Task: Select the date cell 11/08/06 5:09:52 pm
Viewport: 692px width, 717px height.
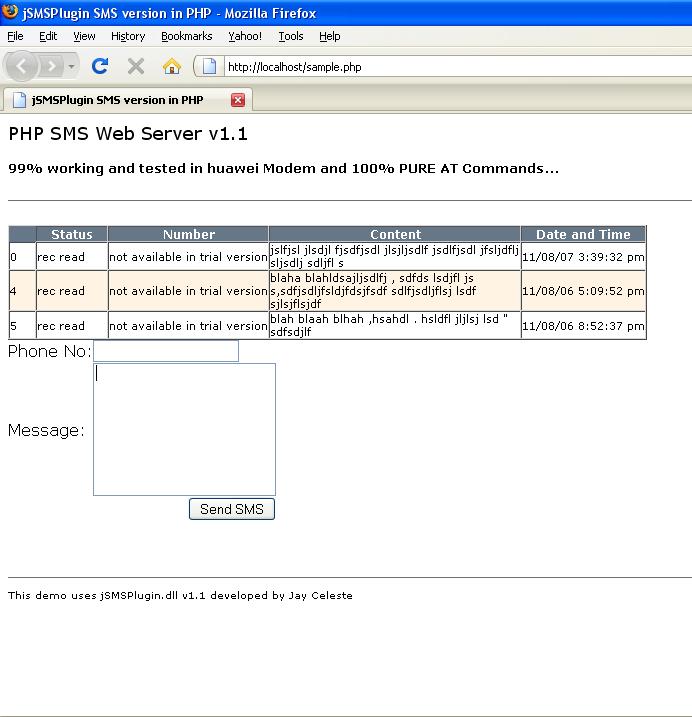Action: pos(583,291)
